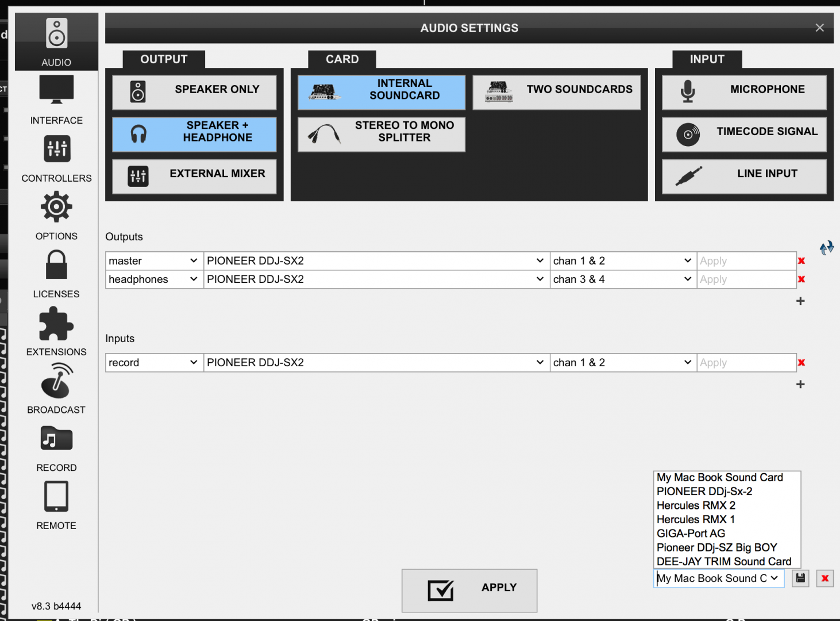The height and width of the screenshot is (621, 840).
Task: Close the Audio Settings window
Action: (x=820, y=28)
